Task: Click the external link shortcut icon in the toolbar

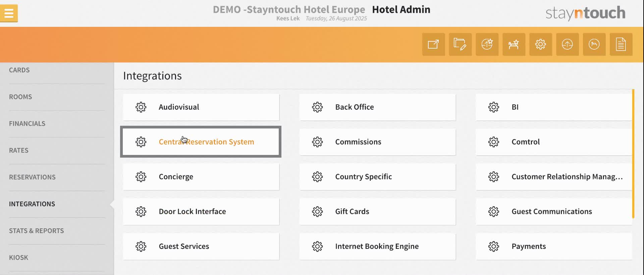Action: [x=433, y=44]
